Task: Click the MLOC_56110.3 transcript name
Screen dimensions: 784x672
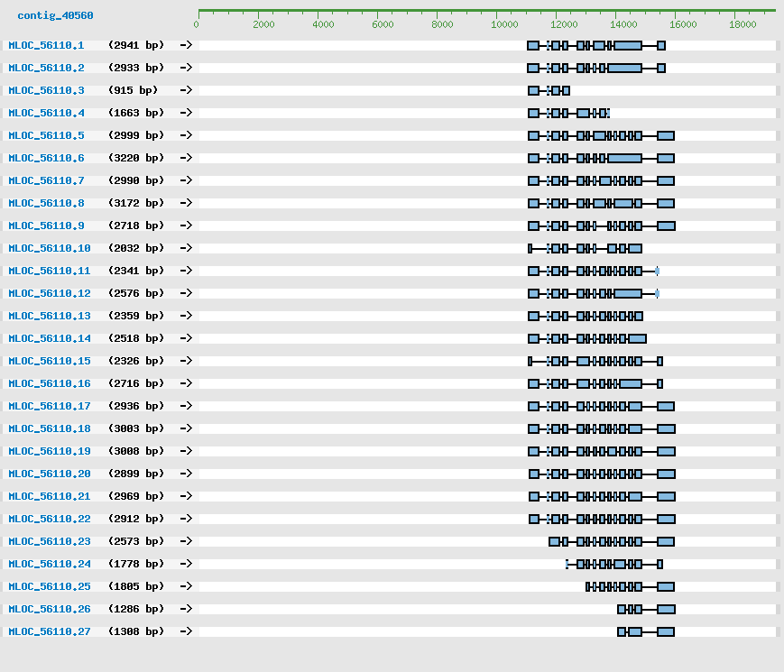Action: click(46, 90)
